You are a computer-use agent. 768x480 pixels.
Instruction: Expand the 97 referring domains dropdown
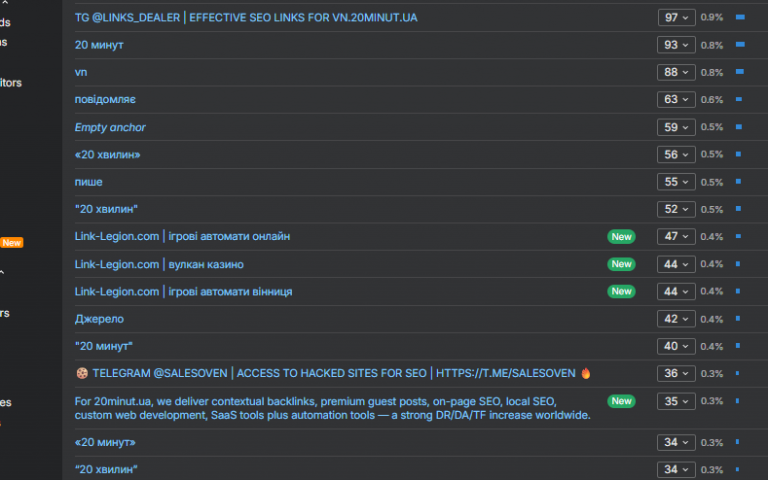pyautogui.click(x=676, y=18)
